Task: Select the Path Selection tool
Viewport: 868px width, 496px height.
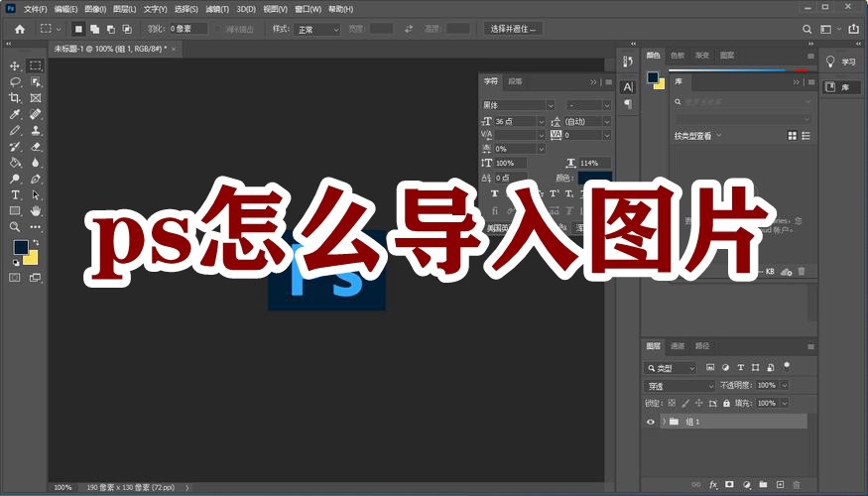Action: (36, 194)
